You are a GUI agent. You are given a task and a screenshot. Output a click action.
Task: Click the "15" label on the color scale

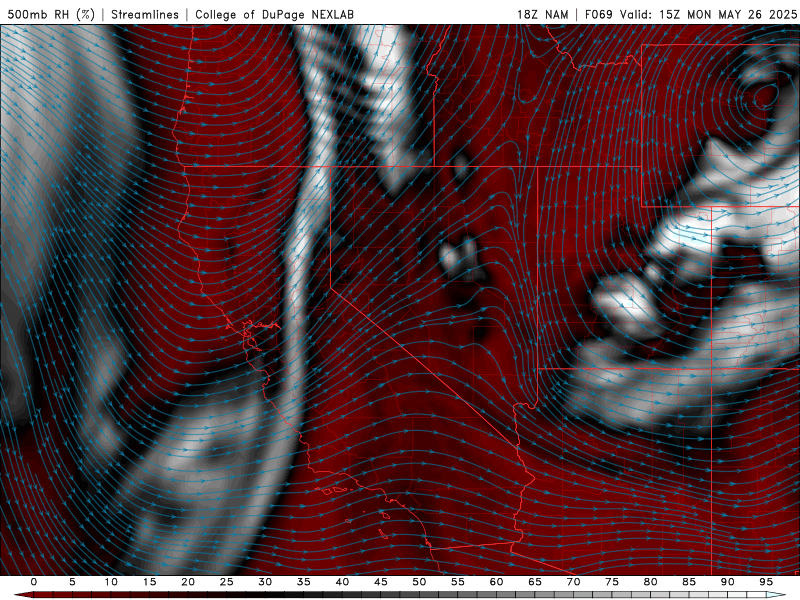click(149, 582)
